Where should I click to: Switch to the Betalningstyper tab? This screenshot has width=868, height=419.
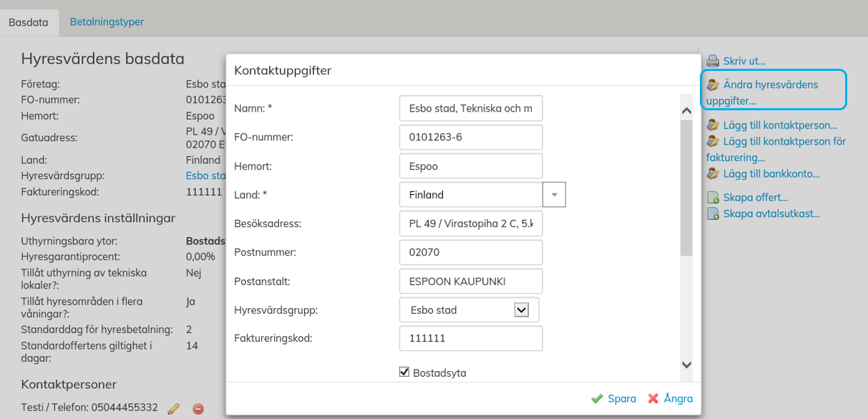pos(107,21)
